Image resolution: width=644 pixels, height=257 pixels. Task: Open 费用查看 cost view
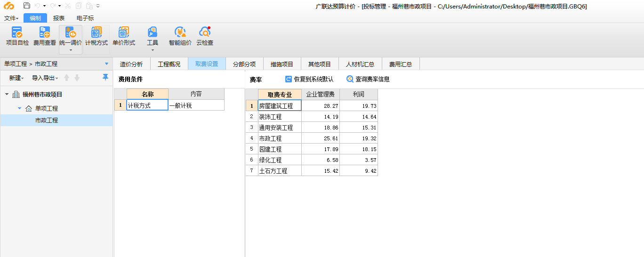point(45,36)
